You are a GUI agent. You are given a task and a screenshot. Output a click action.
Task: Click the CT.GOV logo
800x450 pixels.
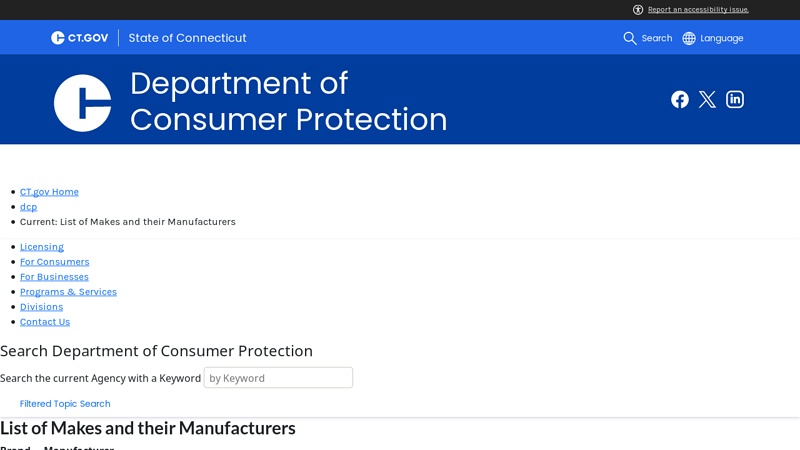[x=80, y=38]
